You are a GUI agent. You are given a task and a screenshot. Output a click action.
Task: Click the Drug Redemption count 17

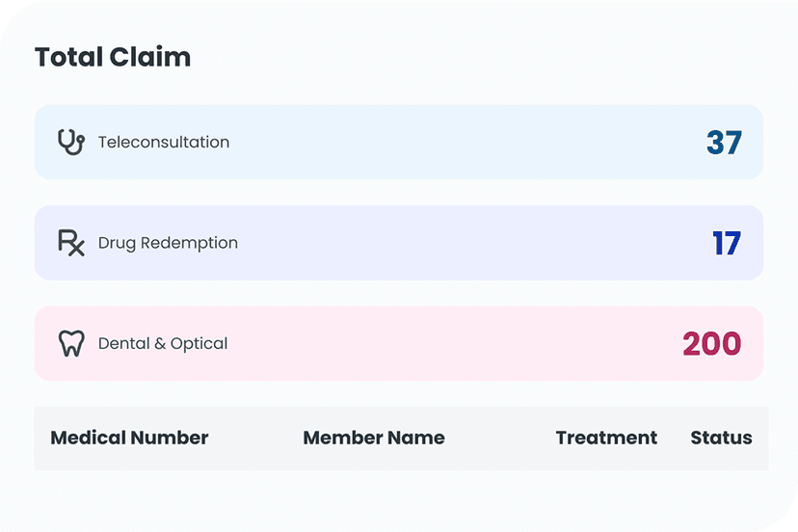pos(727,243)
